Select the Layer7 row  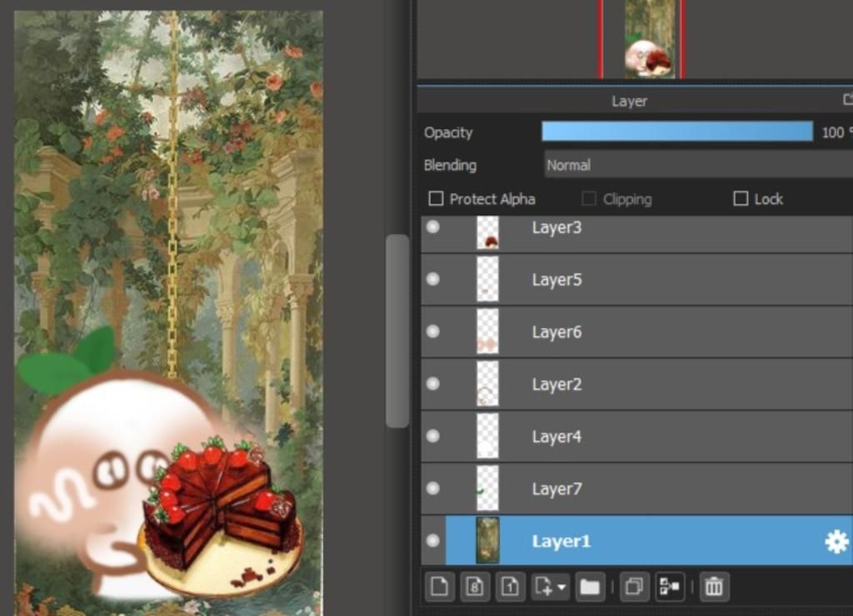click(x=637, y=489)
